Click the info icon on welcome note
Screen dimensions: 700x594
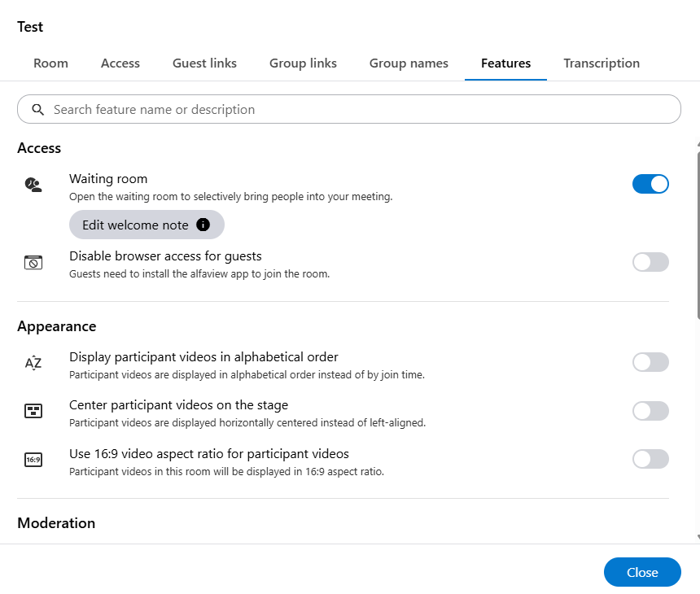click(x=203, y=225)
